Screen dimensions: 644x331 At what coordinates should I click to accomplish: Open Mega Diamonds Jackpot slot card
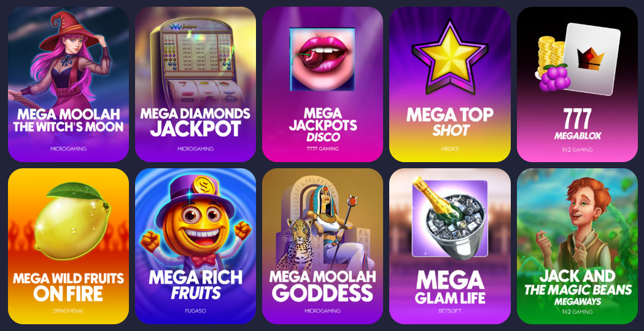(x=195, y=84)
